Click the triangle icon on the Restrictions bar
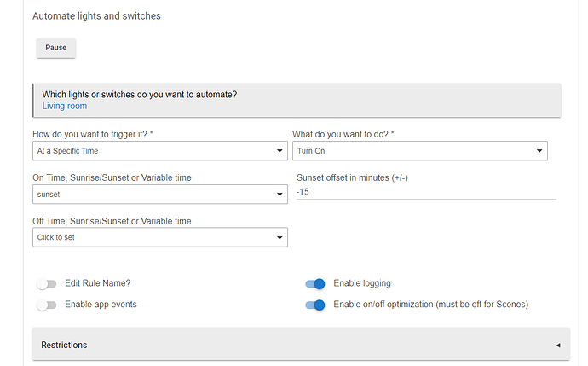Screen dimensions: 588x366 [557, 346]
